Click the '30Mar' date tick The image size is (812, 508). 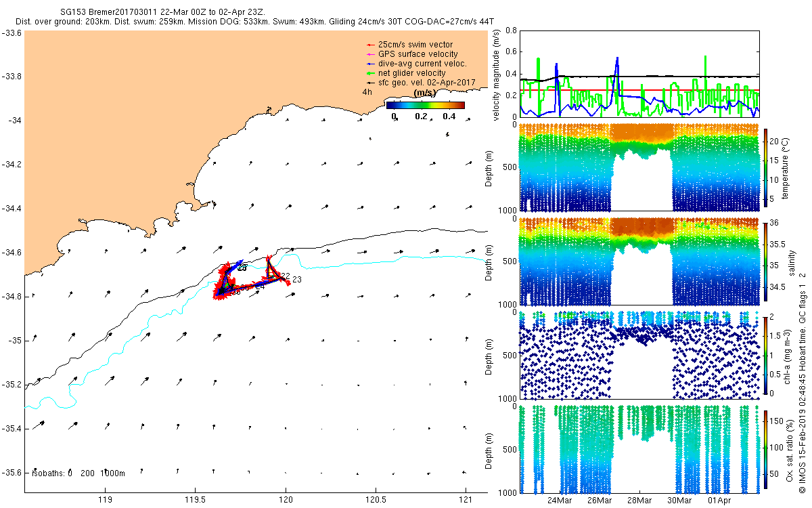click(x=679, y=501)
